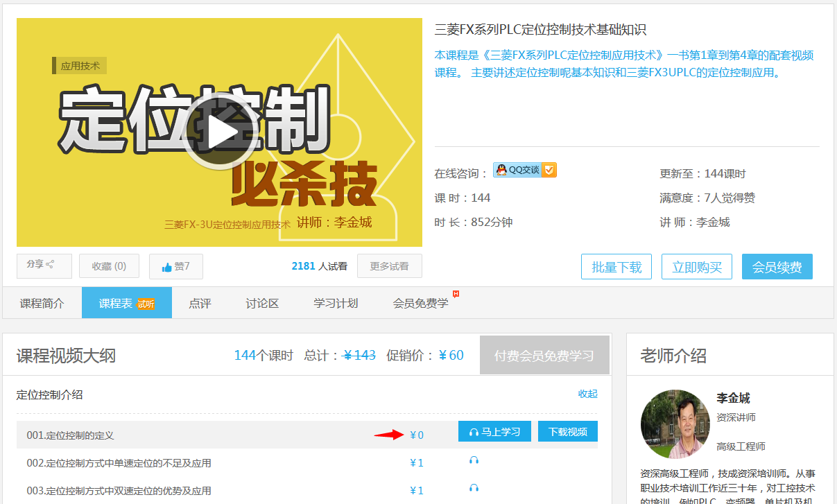Click 144个课时 lesson count text
This screenshot has height=504, width=837.
[264, 356]
